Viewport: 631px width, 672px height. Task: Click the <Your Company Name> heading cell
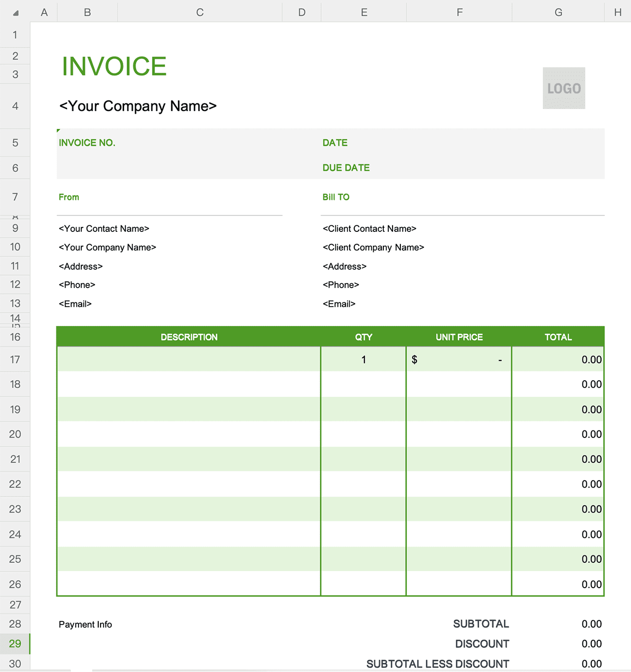(x=138, y=106)
